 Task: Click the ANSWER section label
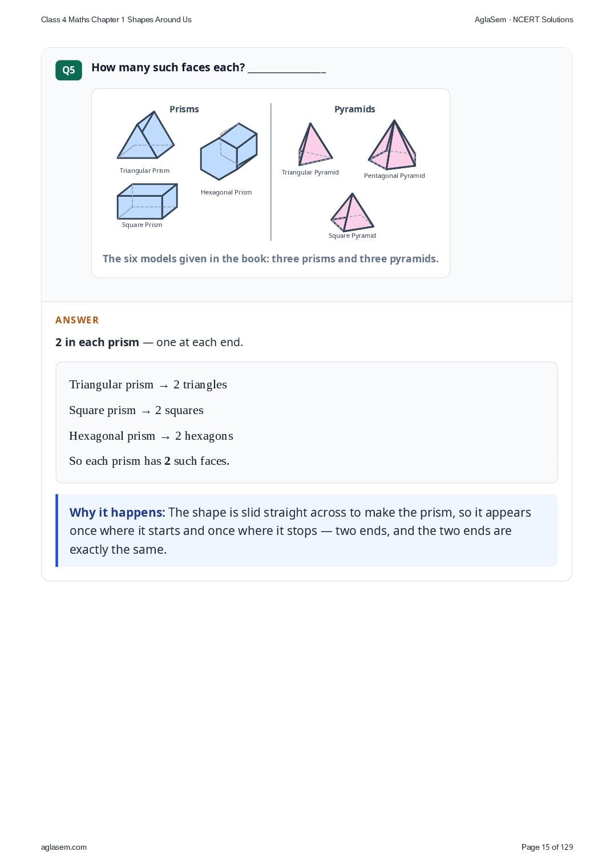coord(77,320)
